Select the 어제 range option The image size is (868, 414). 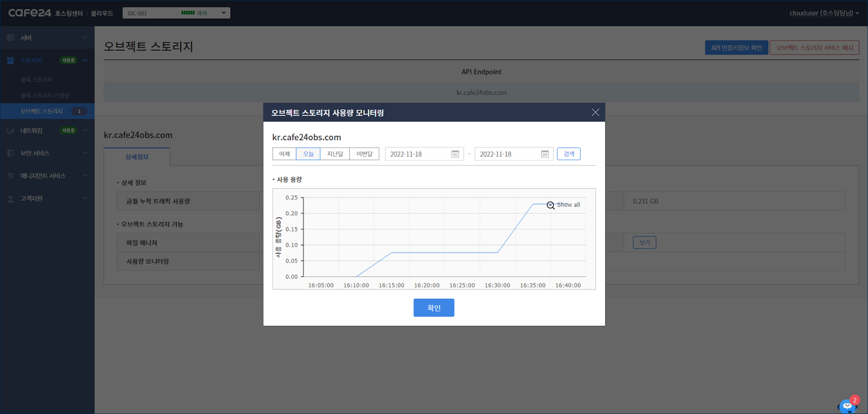pos(284,154)
